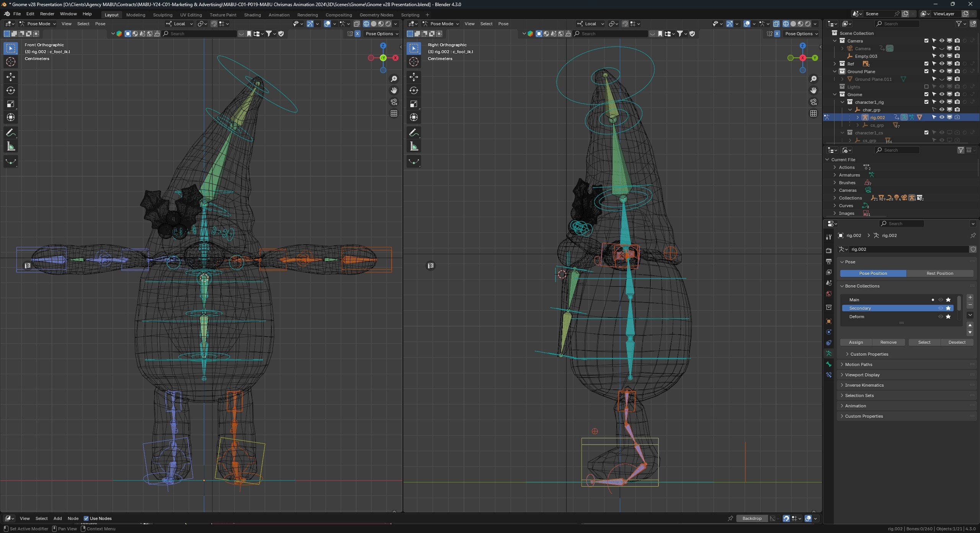Select the Rotate tool
The width and height of the screenshot is (980, 533).
coord(10,90)
